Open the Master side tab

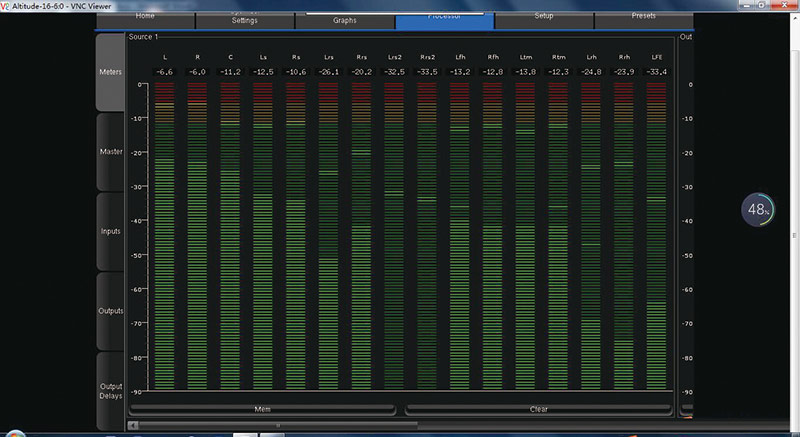(x=110, y=152)
